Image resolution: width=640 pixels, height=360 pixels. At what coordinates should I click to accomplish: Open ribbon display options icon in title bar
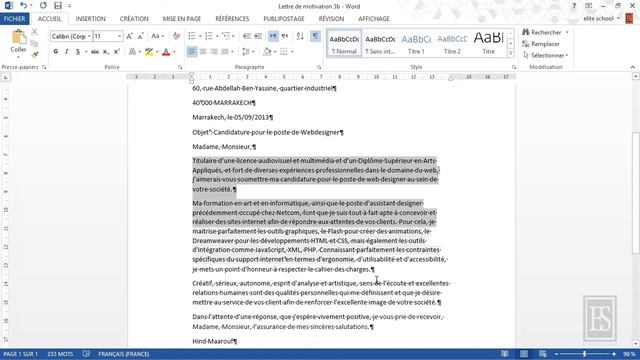tap(589, 6)
